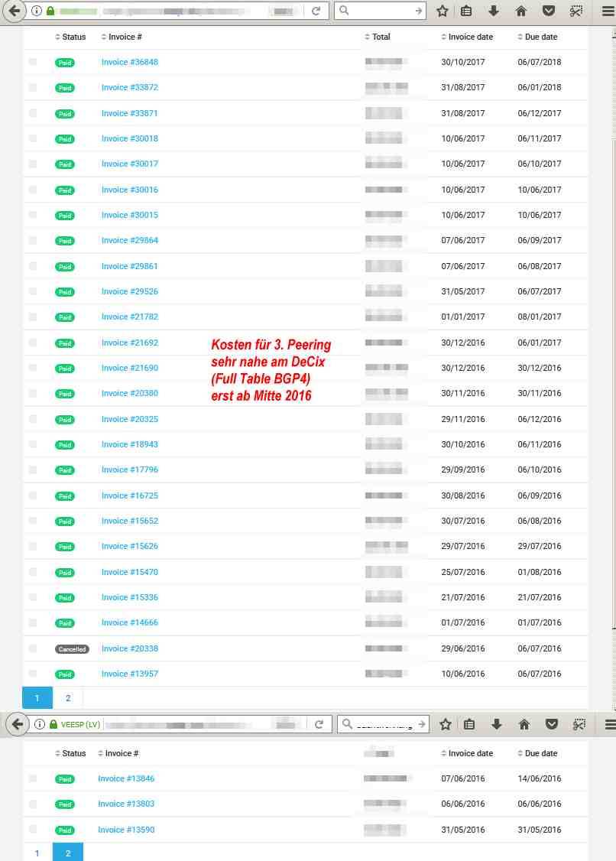616x861 pixels.
Task: Open Invoice #13846 link
Action: point(126,778)
